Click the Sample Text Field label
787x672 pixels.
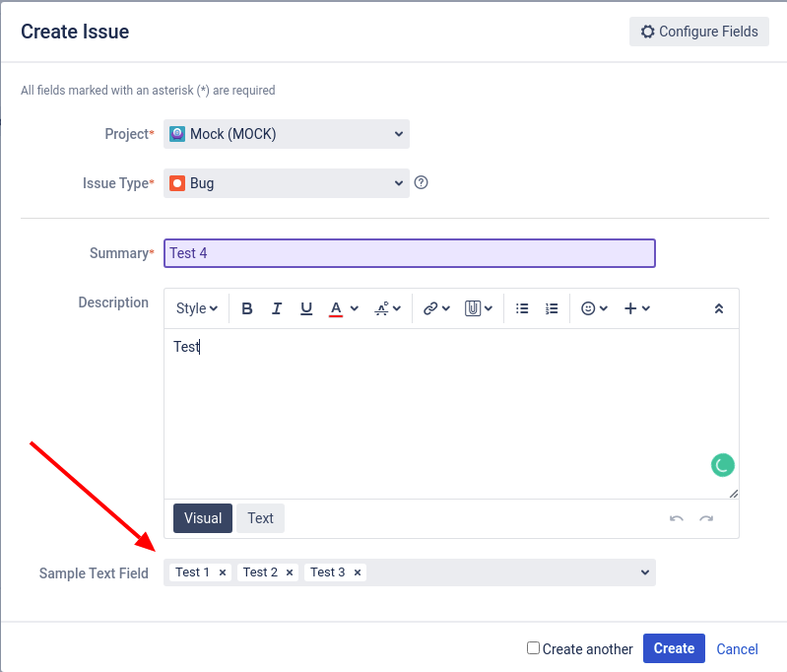click(94, 573)
